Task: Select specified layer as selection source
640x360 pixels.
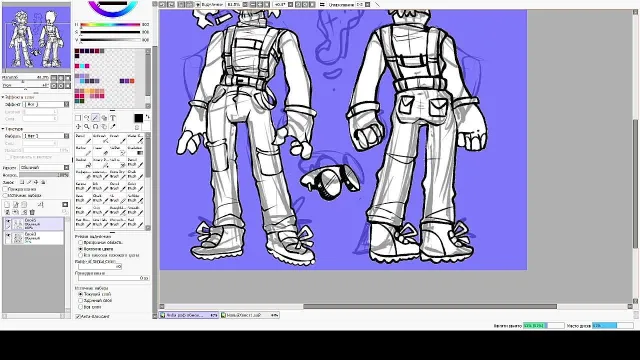Action: [80, 300]
